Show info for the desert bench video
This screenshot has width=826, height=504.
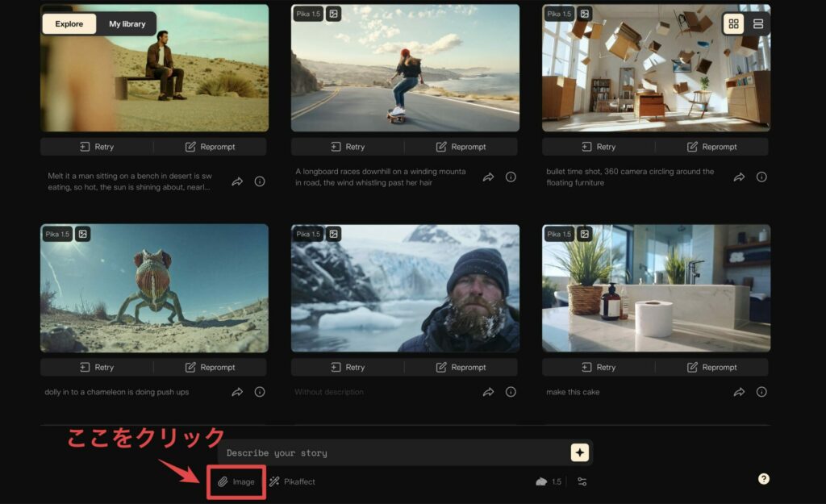pos(260,181)
